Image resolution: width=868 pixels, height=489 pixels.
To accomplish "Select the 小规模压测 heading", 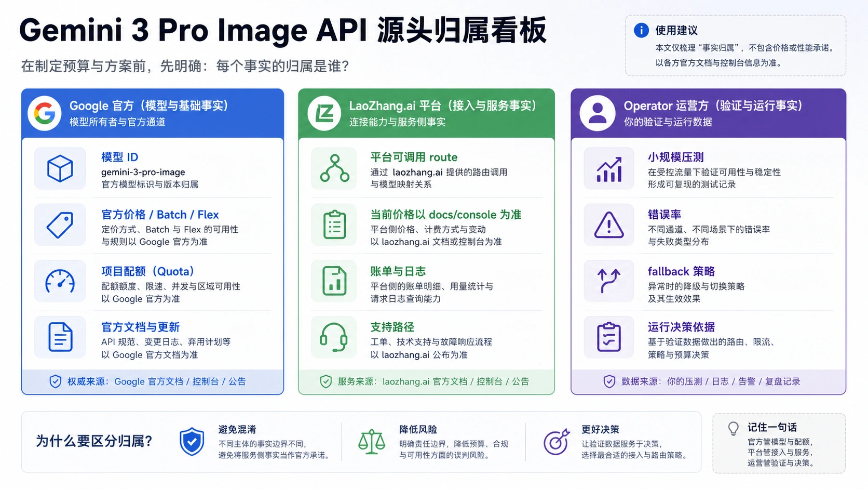I will [x=675, y=157].
